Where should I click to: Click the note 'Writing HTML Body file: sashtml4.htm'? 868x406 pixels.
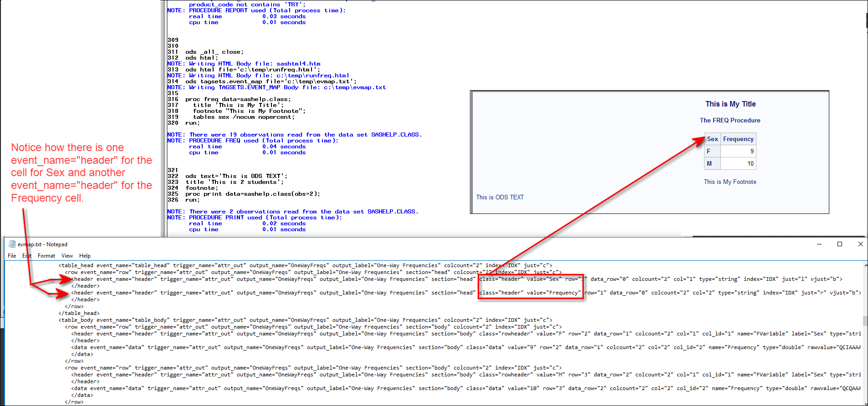click(244, 64)
